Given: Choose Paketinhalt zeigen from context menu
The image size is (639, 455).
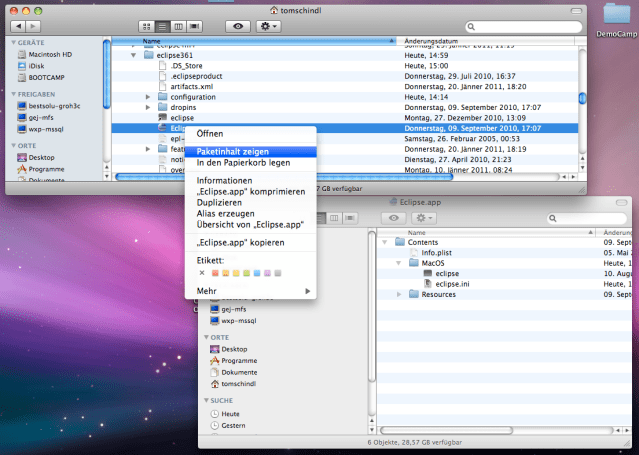Looking at the screenshot, I should pyautogui.click(x=233, y=151).
